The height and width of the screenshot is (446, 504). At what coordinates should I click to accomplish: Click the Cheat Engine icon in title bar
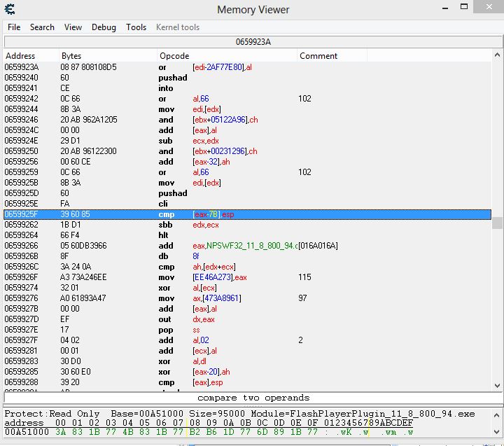(10, 9)
